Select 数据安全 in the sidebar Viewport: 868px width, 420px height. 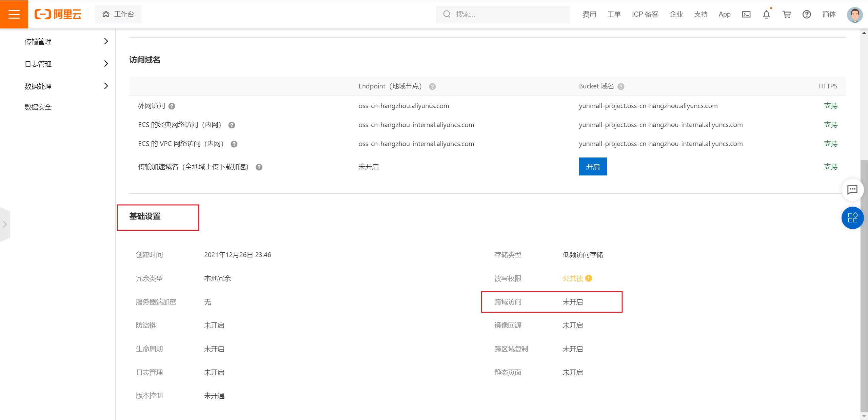pos(38,107)
